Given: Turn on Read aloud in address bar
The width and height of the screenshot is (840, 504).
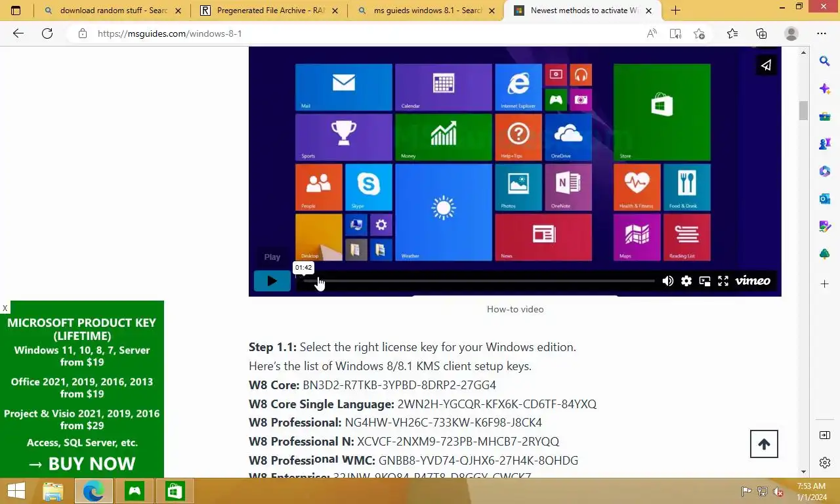Looking at the screenshot, I should click(x=652, y=33).
